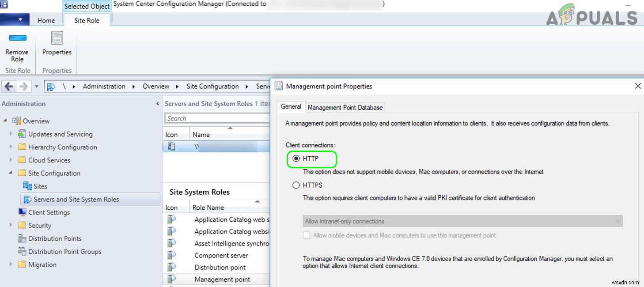Viewport: 644px width, 287px height.
Task: Select the Component server role icon
Action: (172, 255)
